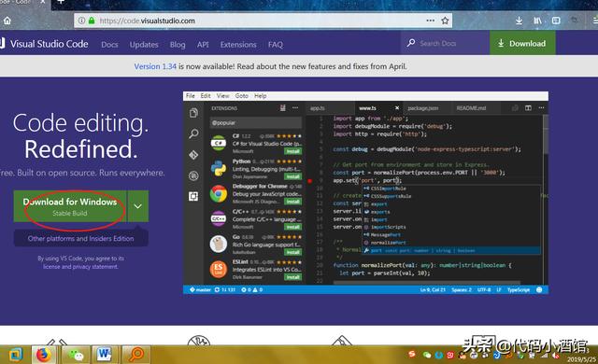
Task: Click the master branch status bar item
Action: (x=200, y=289)
